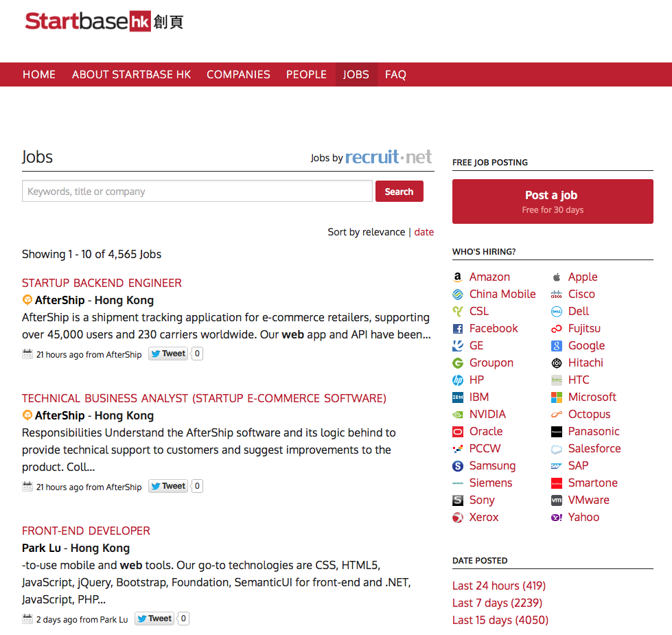Click the Samsung logo icon
Image resolution: width=672 pixels, height=635 pixels.
(458, 465)
